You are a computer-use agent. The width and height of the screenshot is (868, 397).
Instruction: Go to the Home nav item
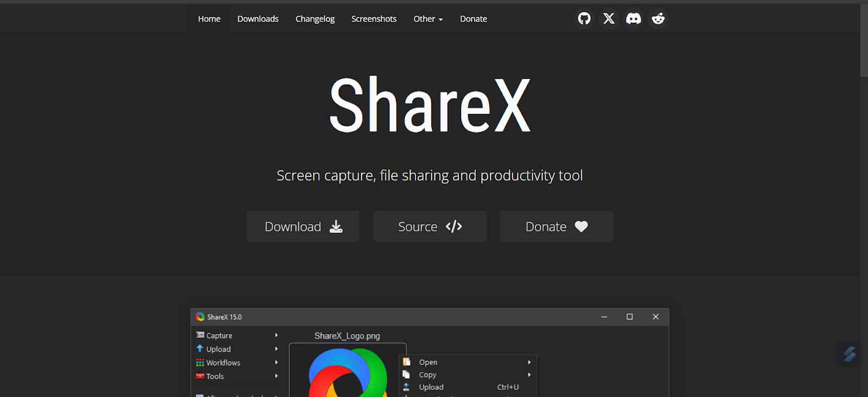[x=209, y=18]
